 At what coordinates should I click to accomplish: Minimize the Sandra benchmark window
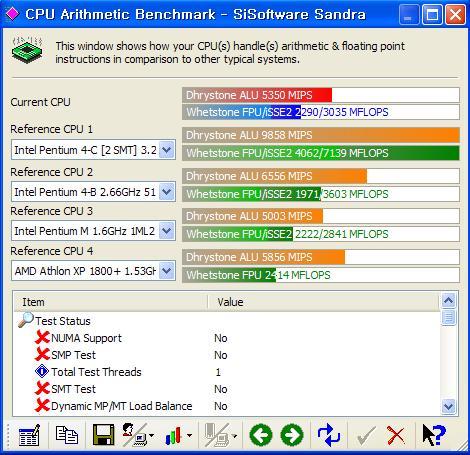pyautogui.click(x=409, y=15)
